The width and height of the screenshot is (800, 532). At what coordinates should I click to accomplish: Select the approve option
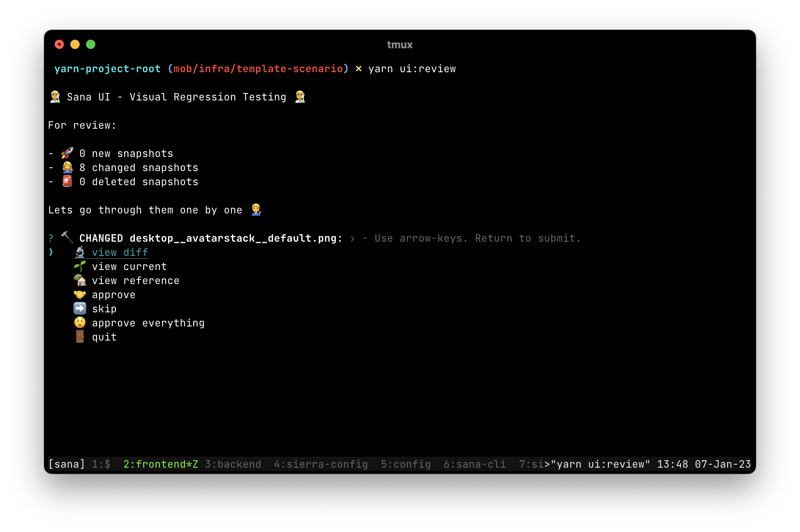[114, 295]
